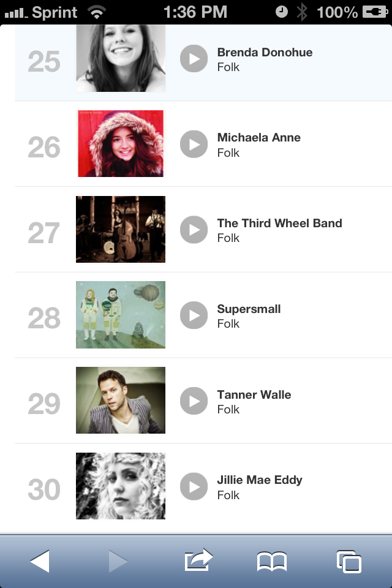Open the Tanner Walle artist link

[254, 394]
